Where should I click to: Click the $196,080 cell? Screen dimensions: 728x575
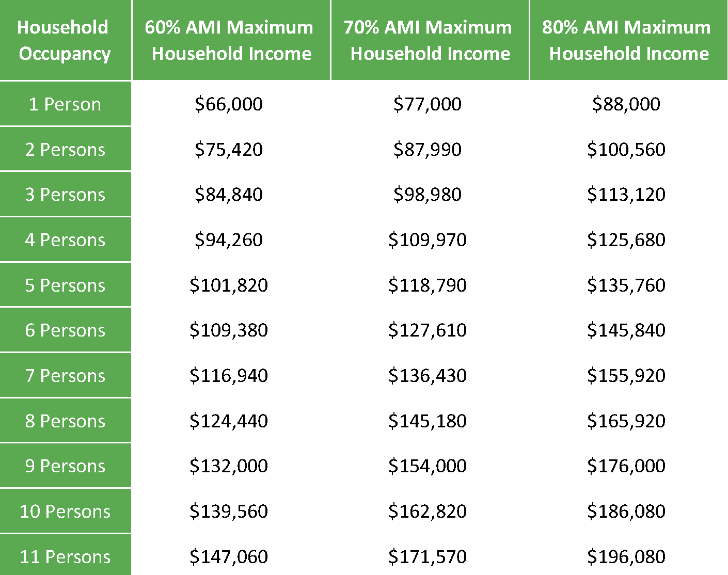click(626, 556)
